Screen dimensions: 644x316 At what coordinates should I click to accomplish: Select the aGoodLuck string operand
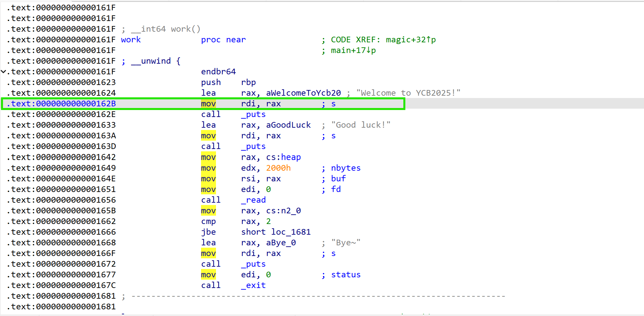pos(288,125)
